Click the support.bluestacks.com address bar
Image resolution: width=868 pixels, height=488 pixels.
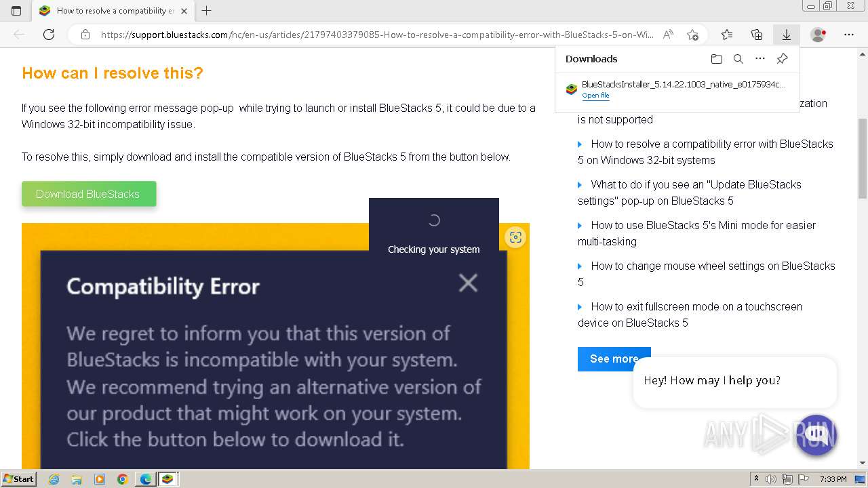377,35
